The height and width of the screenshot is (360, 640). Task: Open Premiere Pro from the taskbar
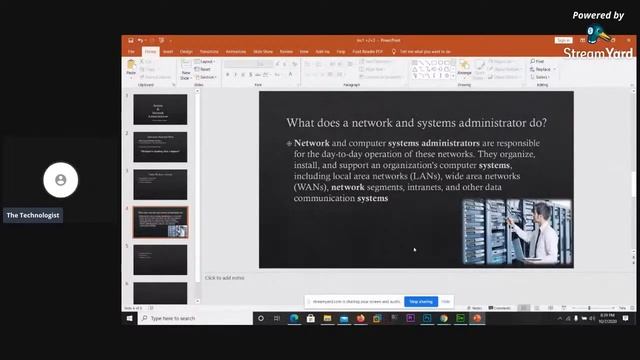pos(410,318)
